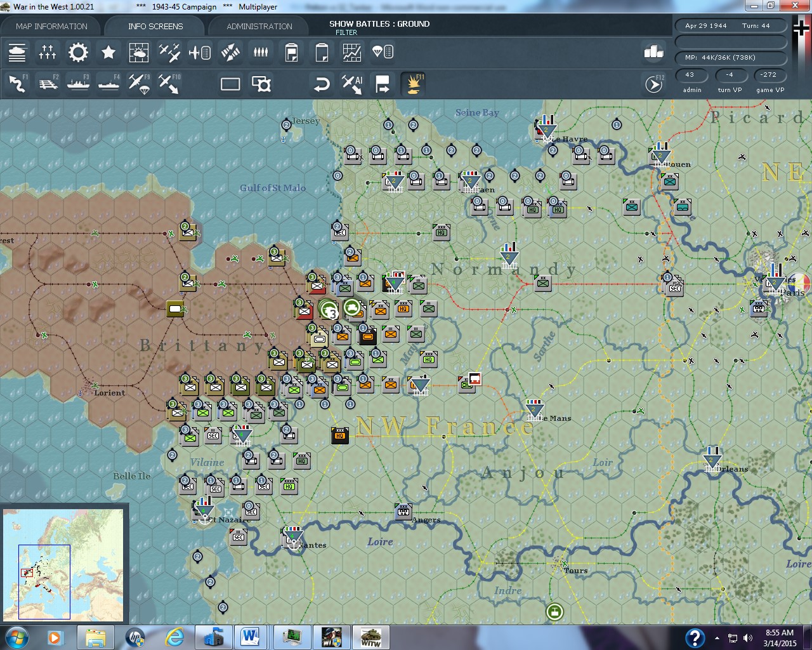
Task: Click the game VP value -272
Action: coord(769,75)
